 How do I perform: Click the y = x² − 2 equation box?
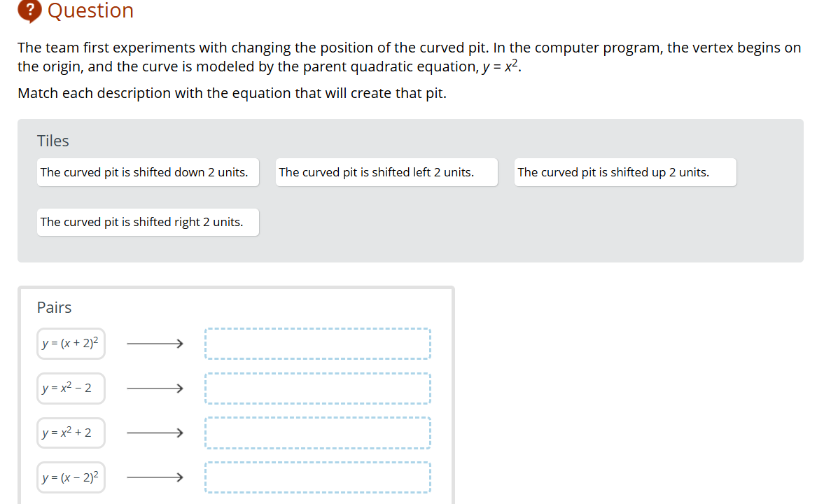click(x=71, y=388)
